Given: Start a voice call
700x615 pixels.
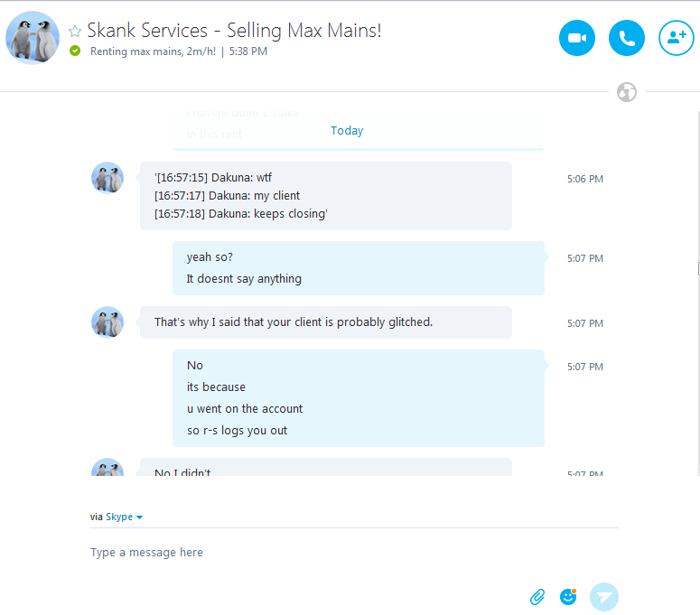Looking at the screenshot, I should pos(627,38).
